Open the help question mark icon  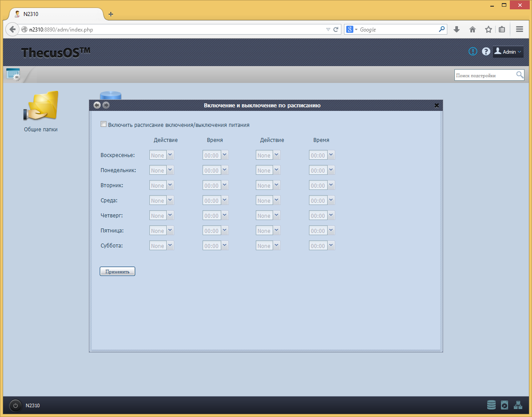click(x=486, y=51)
